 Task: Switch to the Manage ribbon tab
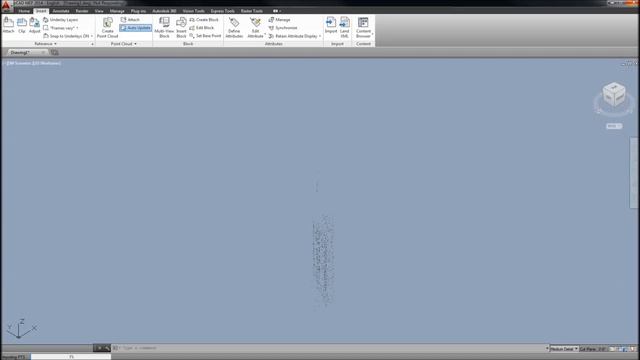tap(117, 11)
